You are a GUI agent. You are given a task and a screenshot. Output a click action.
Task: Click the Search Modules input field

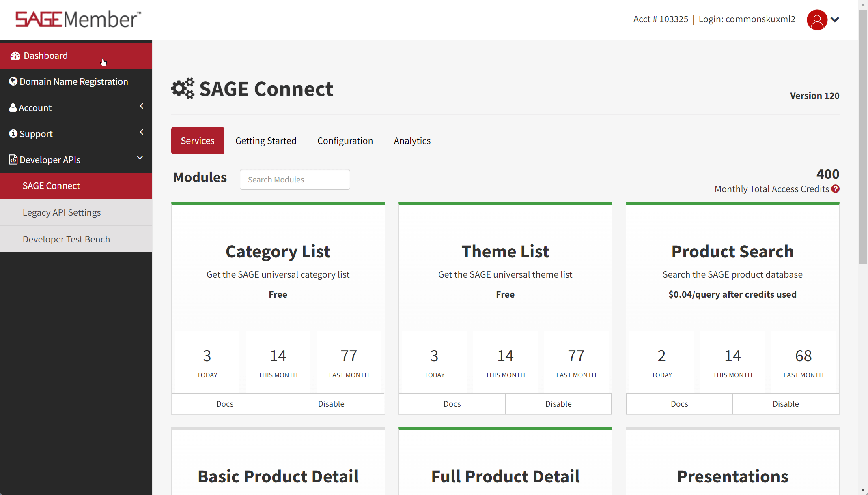295,180
